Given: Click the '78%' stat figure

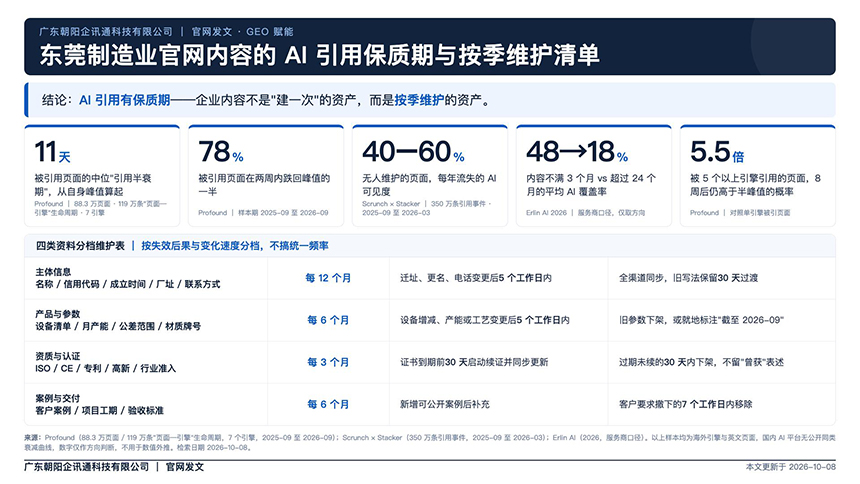Looking at the screenshot, I should click(220, 152).
